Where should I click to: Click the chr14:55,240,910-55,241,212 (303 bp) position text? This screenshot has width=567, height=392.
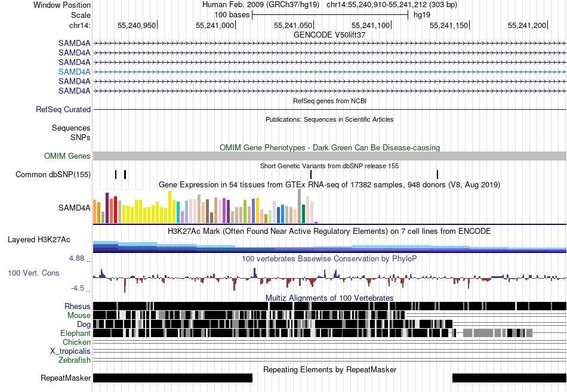[x=392, y=5]
